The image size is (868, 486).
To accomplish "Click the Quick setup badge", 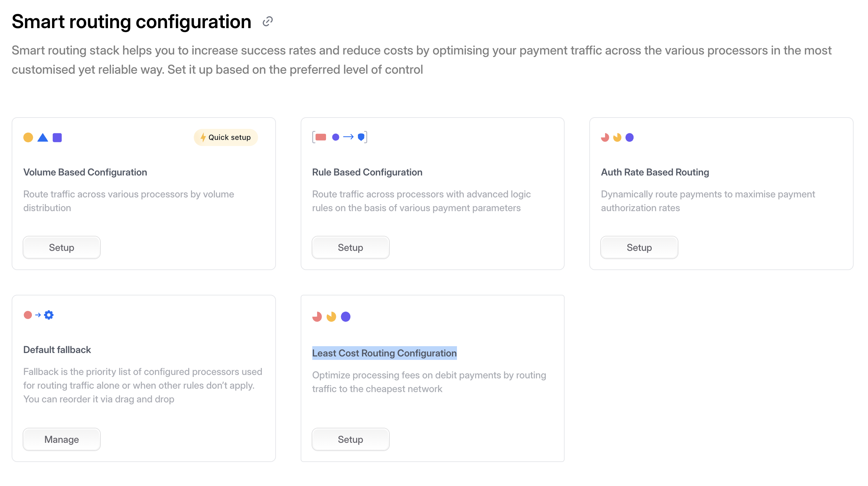I will pos(226,137).
